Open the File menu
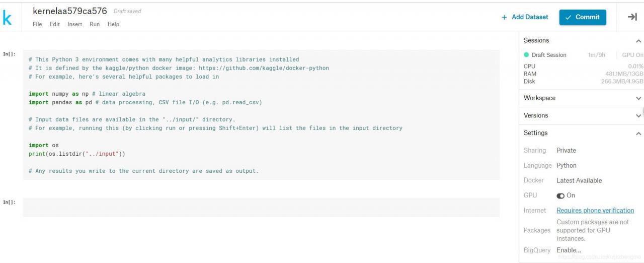 coord(37,24)
